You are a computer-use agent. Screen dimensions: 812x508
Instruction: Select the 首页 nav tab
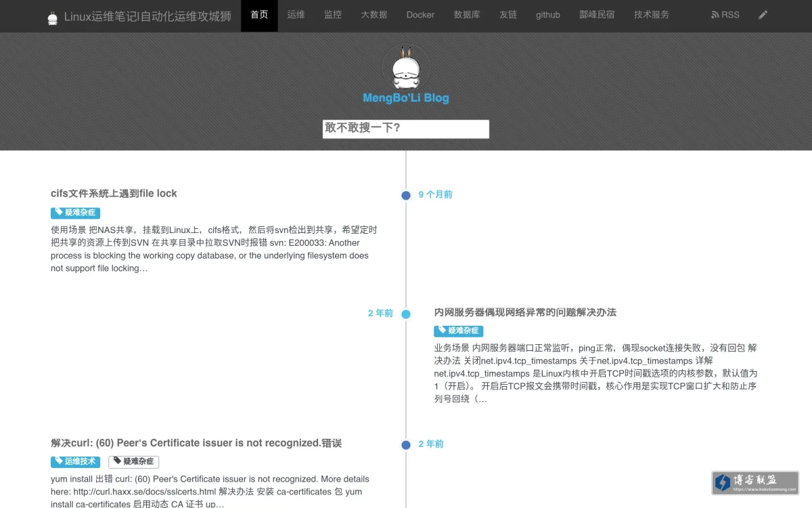[259, 15]
